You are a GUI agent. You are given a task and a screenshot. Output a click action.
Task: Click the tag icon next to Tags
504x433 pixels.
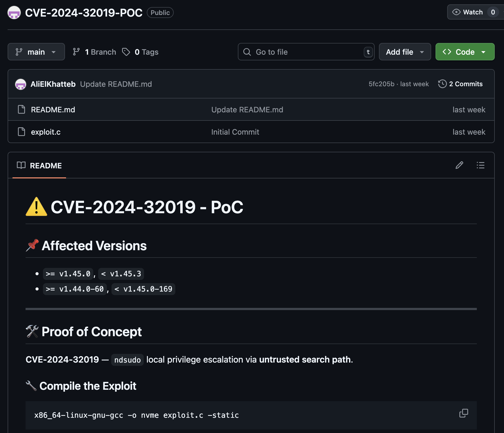(x=126, y=52)
